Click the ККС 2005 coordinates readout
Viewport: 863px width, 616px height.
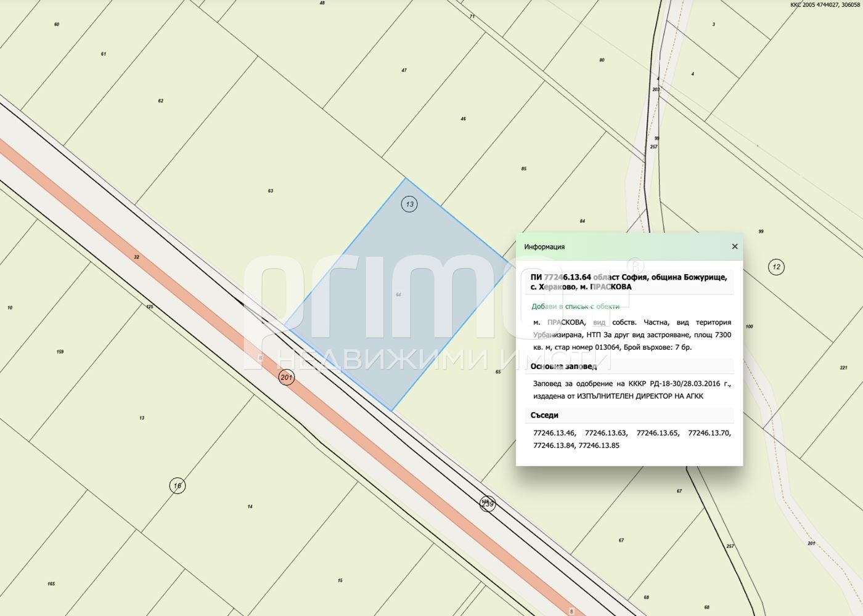(825, 4)
